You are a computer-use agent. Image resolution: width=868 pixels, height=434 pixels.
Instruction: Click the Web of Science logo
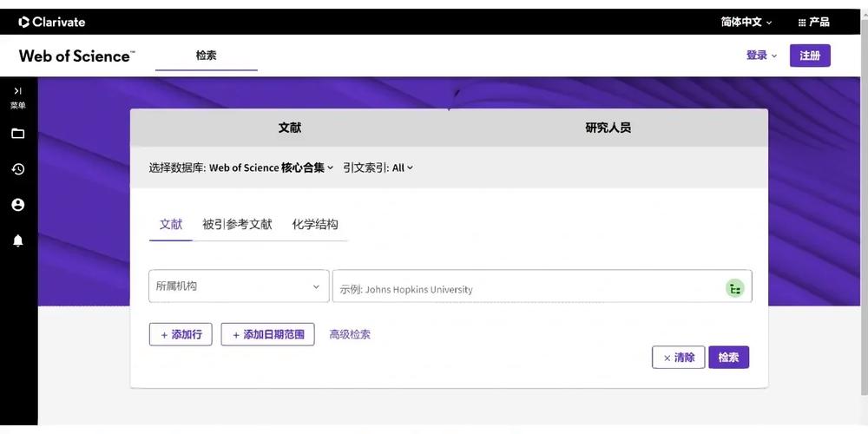coord(76,56)
